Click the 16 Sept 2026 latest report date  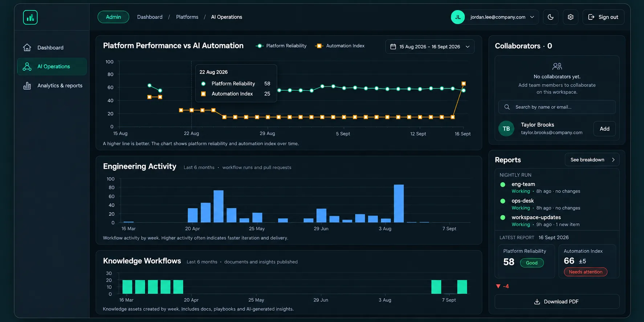pos(553,237)
